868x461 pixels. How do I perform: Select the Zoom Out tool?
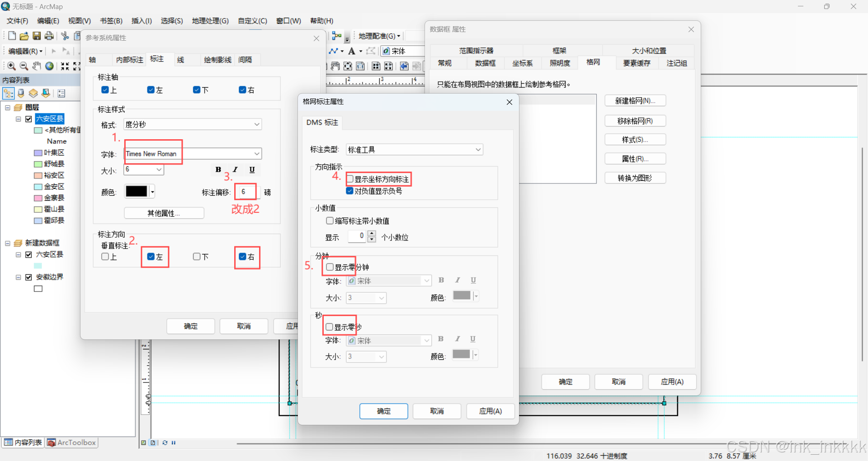point(24,66)
